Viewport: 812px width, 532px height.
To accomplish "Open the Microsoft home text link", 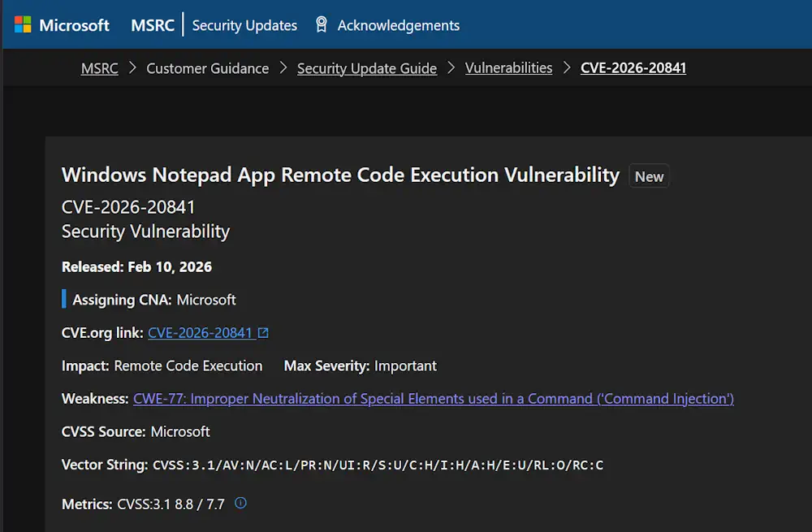I will [74, 25].
